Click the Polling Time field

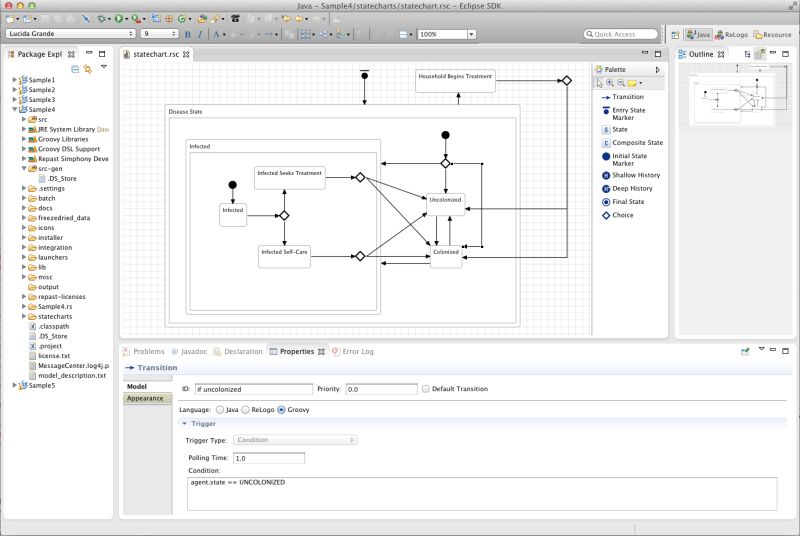tap(269, 458)
